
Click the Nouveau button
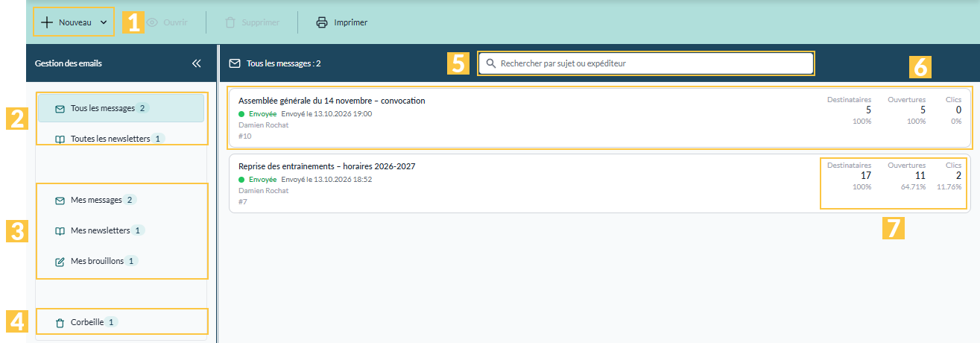(x=74, y=22)
